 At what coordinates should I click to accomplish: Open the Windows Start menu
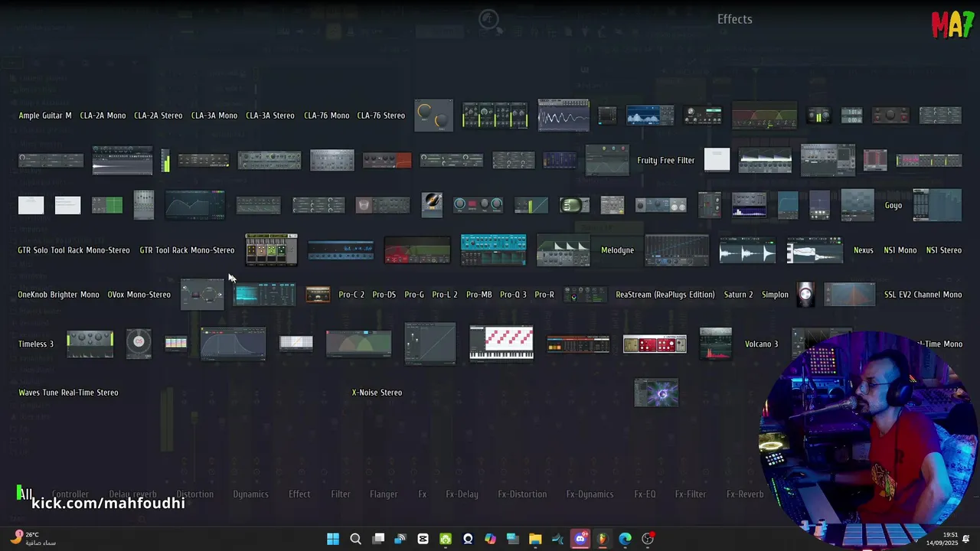[333, 539]
